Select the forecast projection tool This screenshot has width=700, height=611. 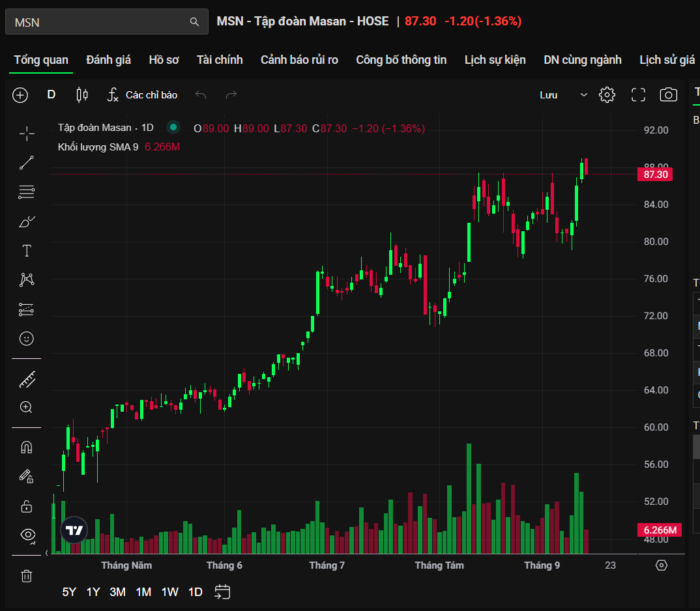[x=27, y=309]
